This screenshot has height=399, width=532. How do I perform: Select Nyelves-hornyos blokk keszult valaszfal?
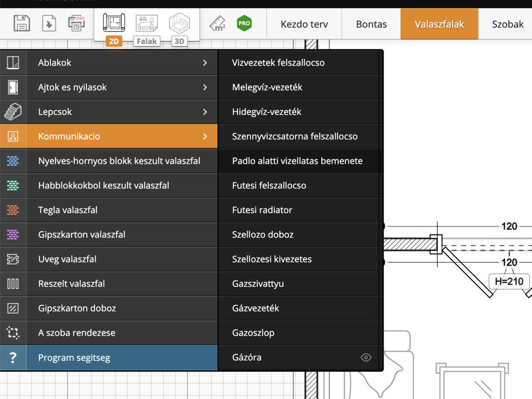coord(108,161)
